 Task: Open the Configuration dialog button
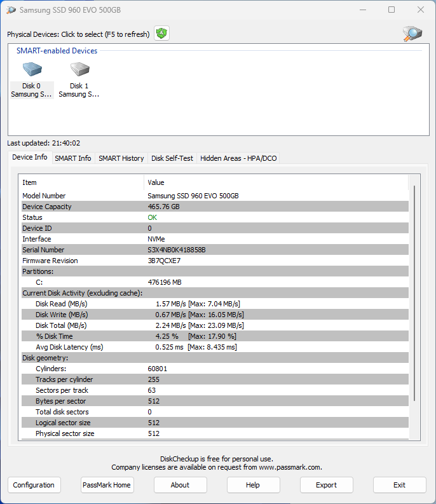point(34,485)
